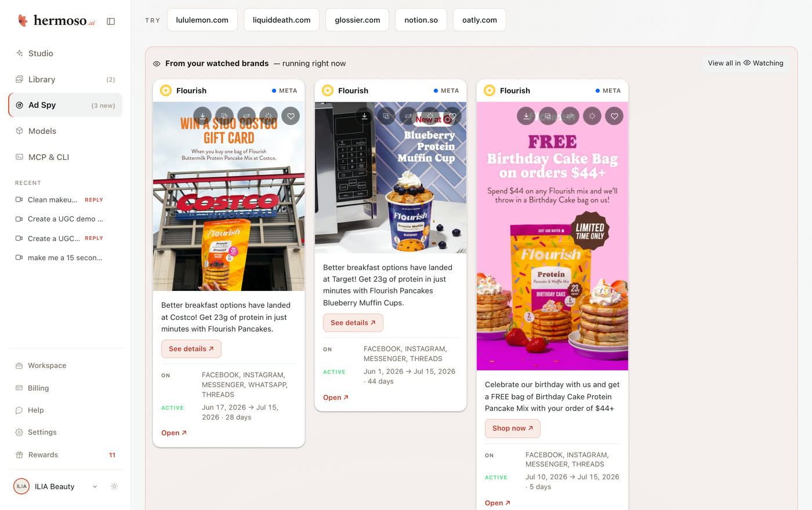Image resolution: width=812 pixels, height=510 pixels.
Task: Click Open link on the Target ad card
Action: point(336,398)
